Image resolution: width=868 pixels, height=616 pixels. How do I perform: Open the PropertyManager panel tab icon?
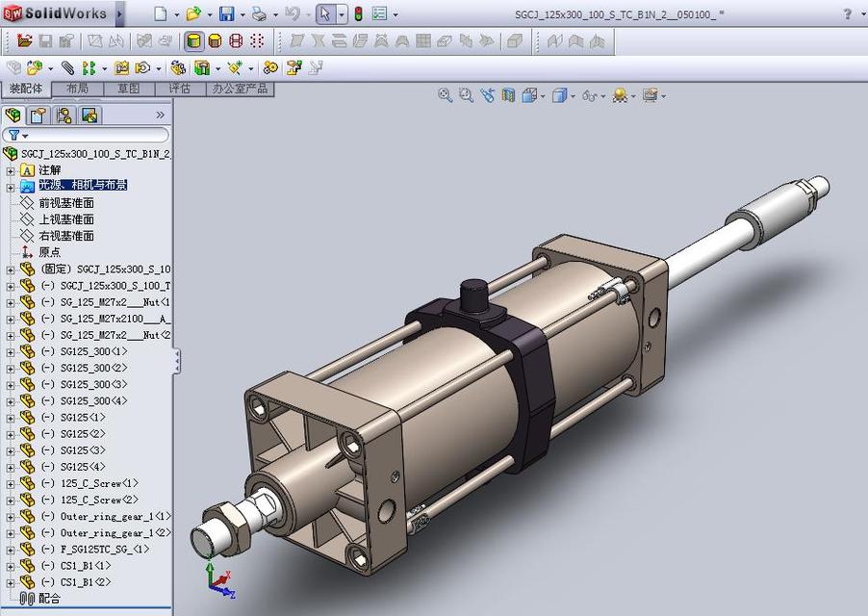point(38,115)
